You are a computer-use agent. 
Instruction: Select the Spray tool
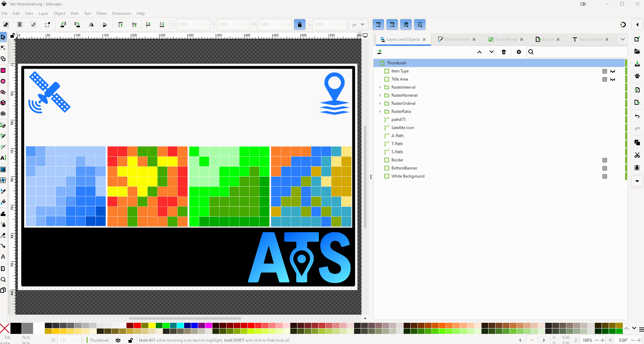tap(3, 224)
